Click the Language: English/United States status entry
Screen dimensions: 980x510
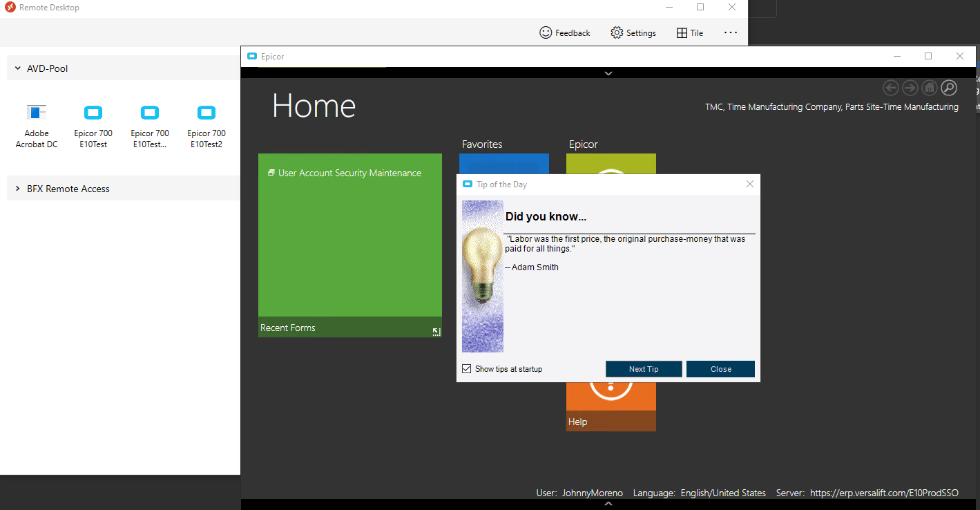point(700,493)
